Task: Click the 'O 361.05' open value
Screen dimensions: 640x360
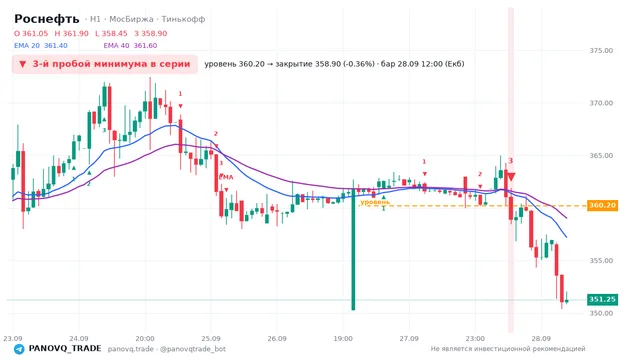Action: (31, 33)
